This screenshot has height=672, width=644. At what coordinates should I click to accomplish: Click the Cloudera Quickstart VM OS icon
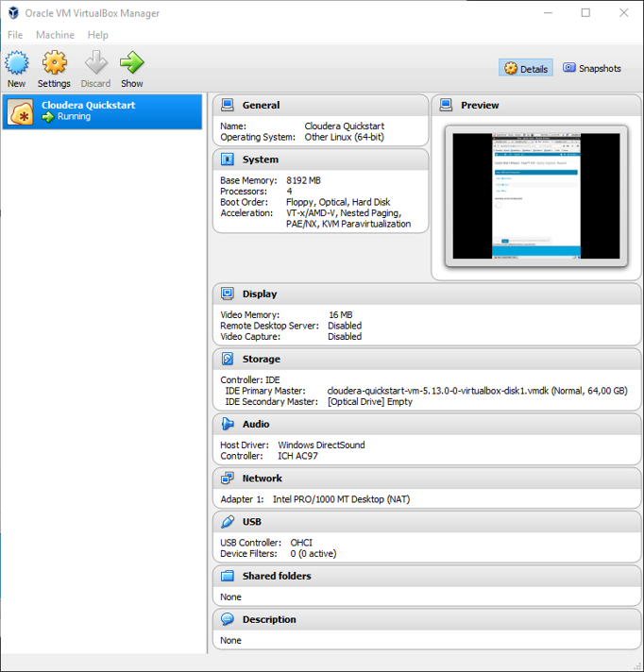(x=20, y=112)
